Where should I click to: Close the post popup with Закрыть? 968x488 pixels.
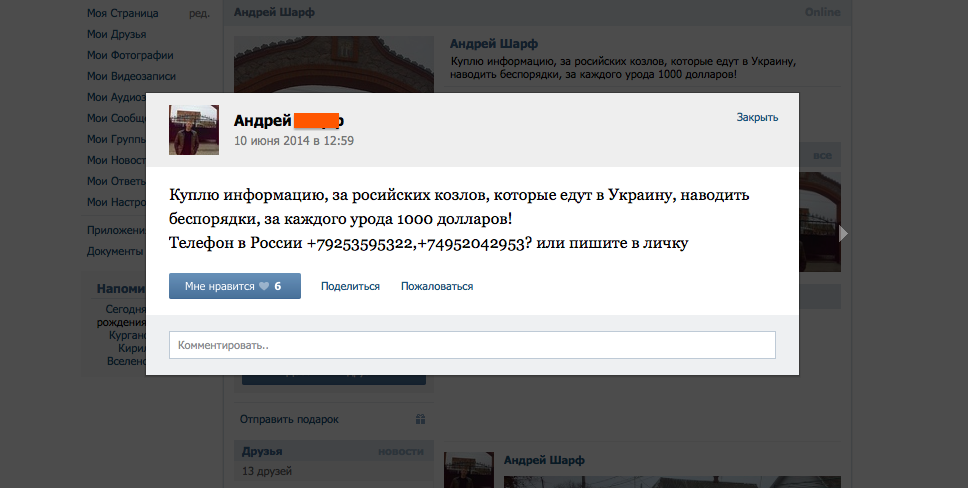point(757,117)
